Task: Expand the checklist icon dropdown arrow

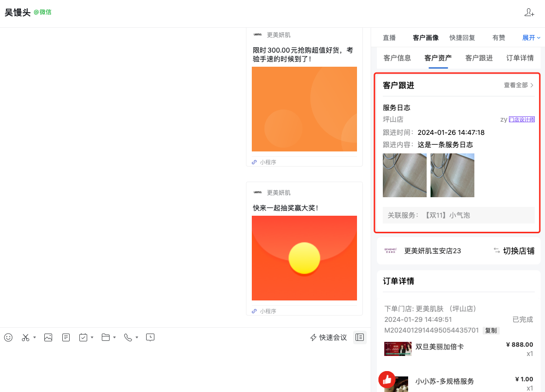Action: point(92,337)
